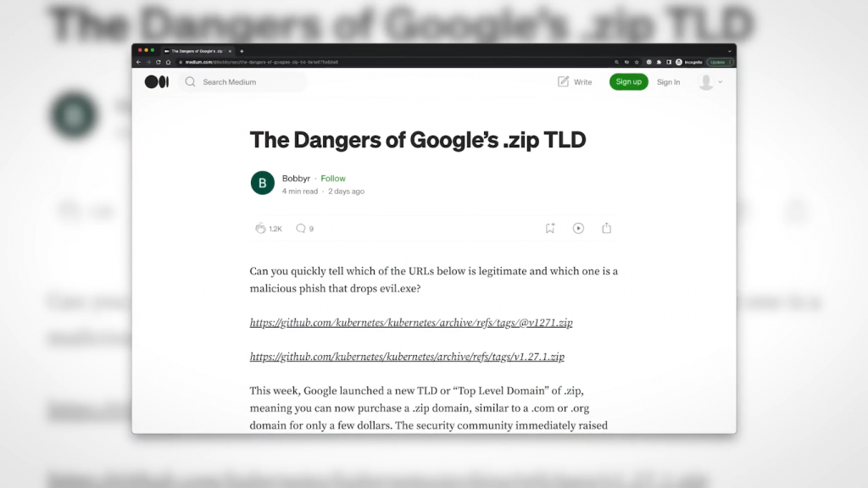The image size is (868, 488).
Task: Open the v1.27.1.zip GitHub URL
Action: [x=407, y=357]
